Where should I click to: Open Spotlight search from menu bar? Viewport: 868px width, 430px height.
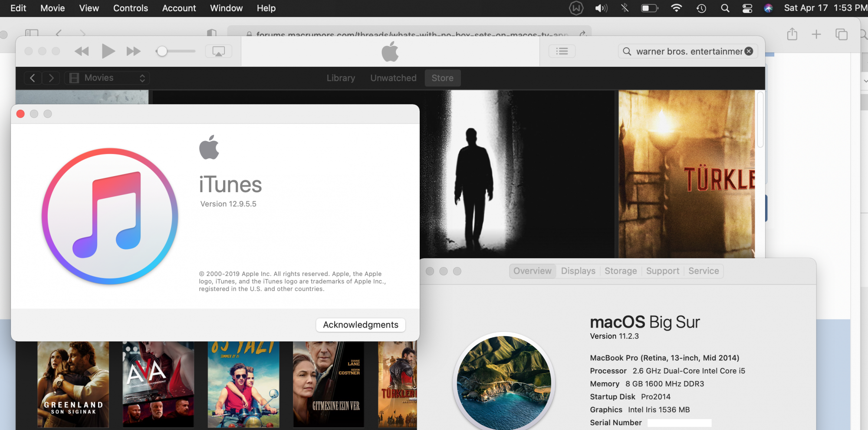coord(725,8)
